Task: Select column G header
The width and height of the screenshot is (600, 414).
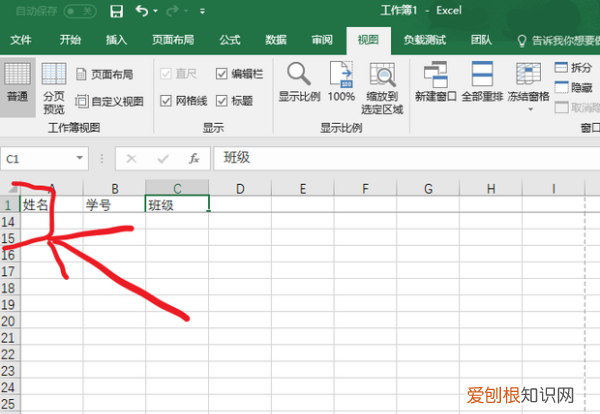Action: click(x=428, y=188)
